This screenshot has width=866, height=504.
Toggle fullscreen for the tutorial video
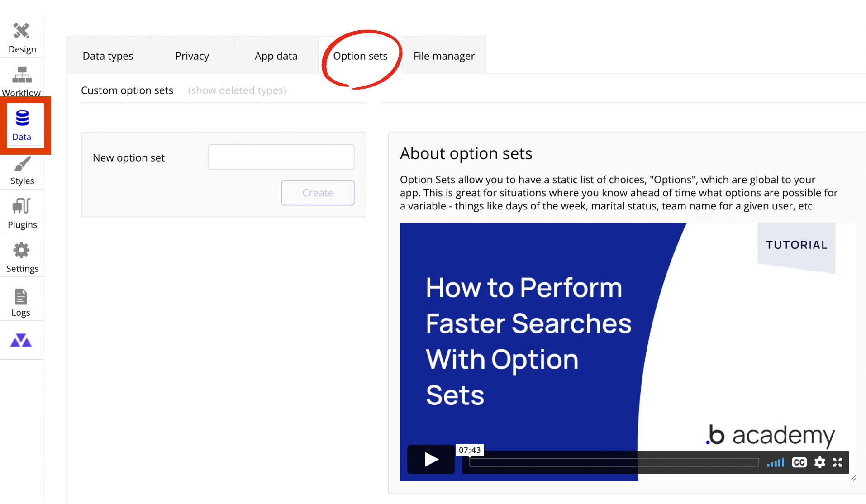tap(837, 462)
